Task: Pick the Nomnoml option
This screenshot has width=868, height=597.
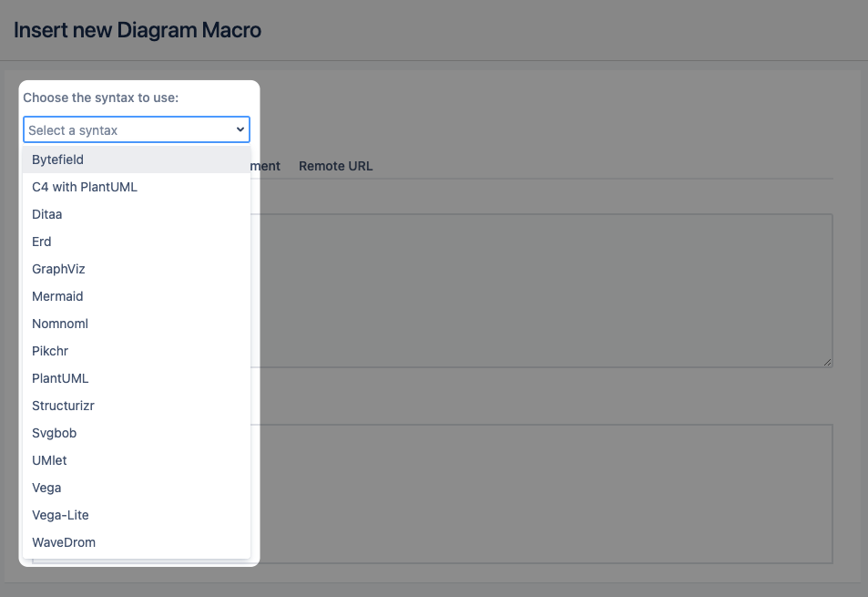Action: pyautogui.click(x=137, y=324)
